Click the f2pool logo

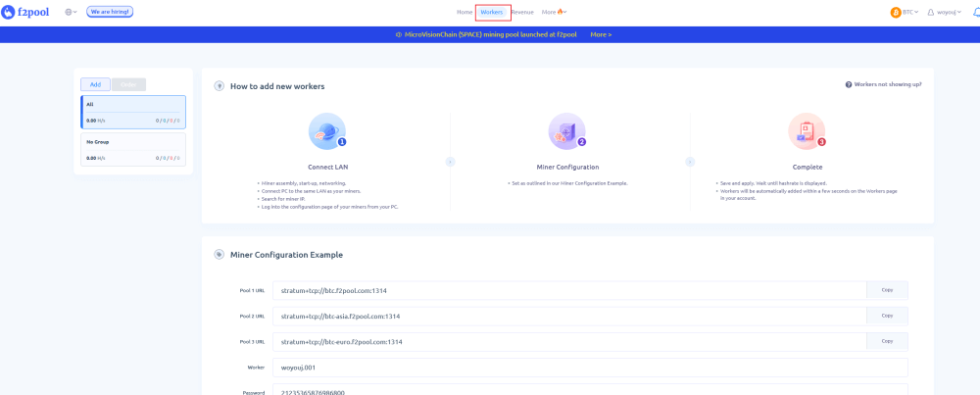(x=27, y=12)
